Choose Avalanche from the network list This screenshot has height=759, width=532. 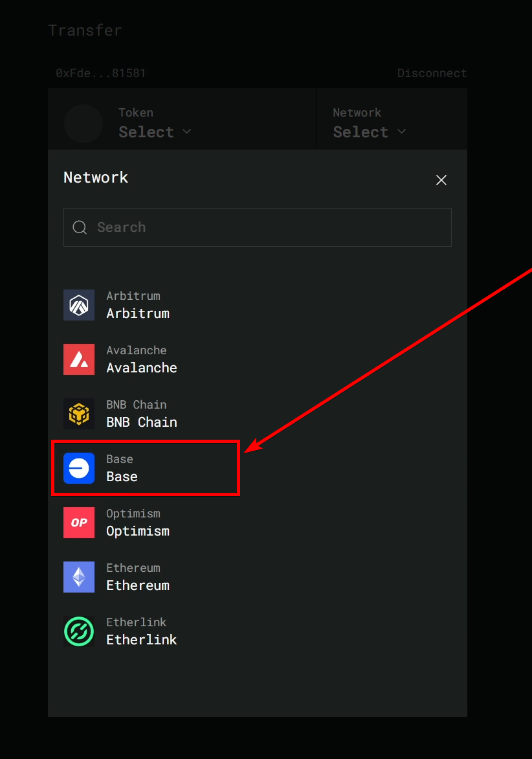pyautogui.click(x=258, y=359)
